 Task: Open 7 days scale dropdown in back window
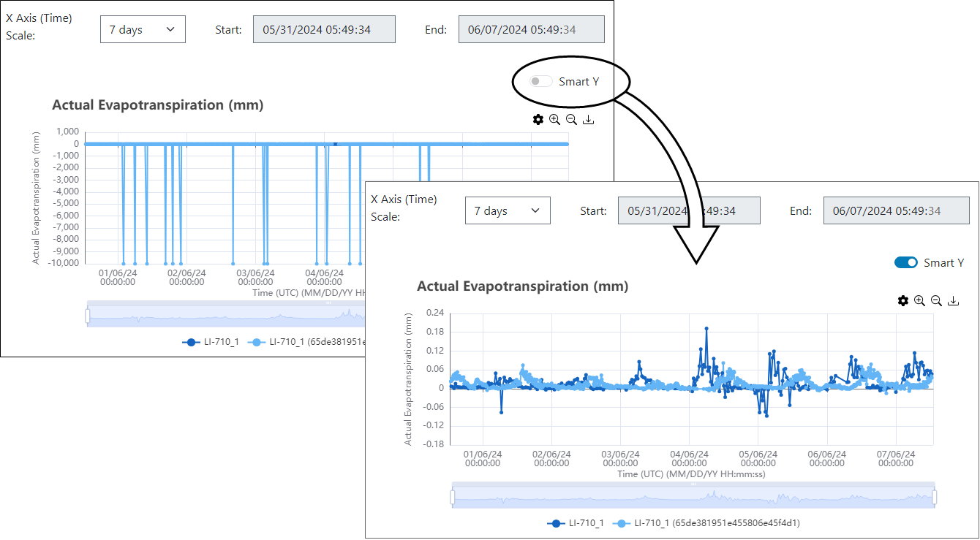tap(143, 29)
